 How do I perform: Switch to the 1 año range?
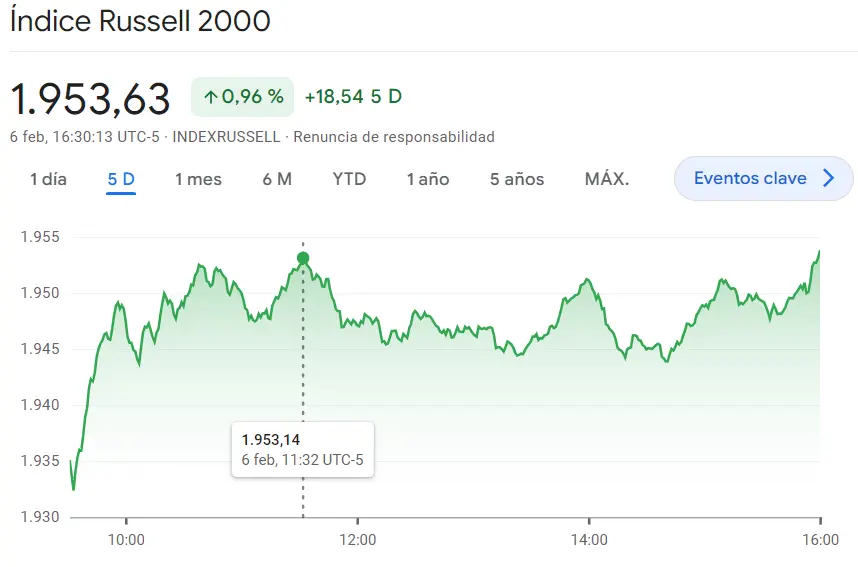tap(427, 179)
